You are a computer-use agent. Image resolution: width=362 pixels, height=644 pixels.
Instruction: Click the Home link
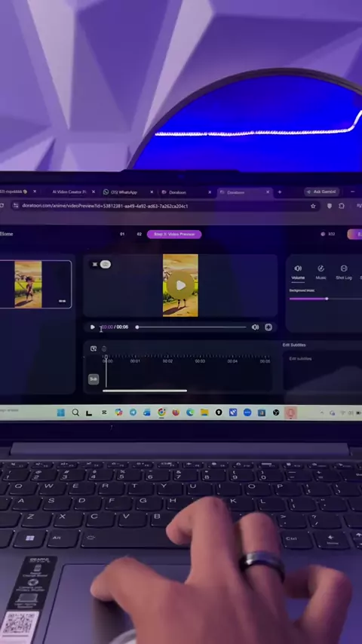(x=6, y=234)
